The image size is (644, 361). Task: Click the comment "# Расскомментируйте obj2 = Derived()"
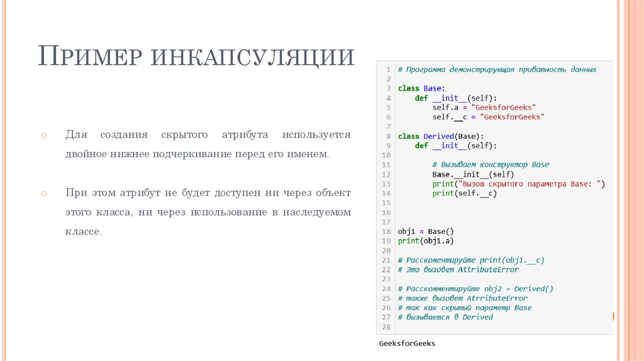click(x=475, y=289)
